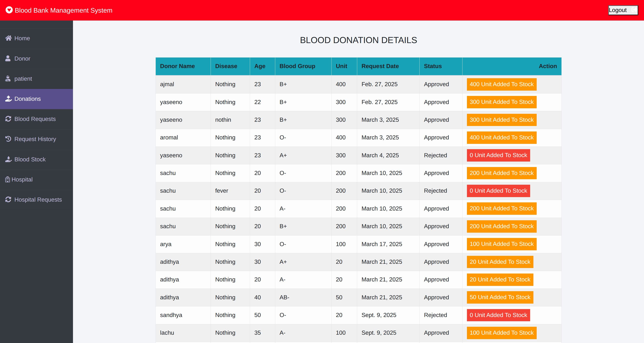The image size is (644, 343).
Task: Click the Blood Stock hand icon
Action: (x=9, y=159)
